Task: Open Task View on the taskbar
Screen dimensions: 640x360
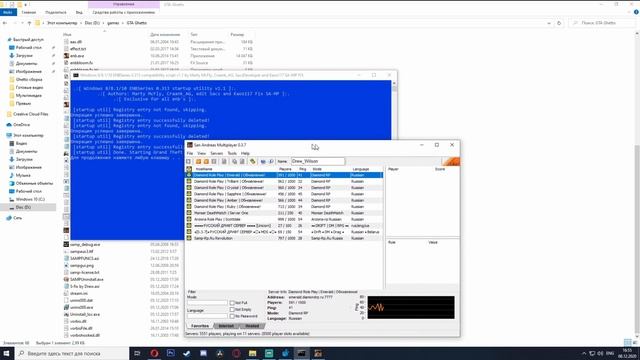Action: point(137,353)
